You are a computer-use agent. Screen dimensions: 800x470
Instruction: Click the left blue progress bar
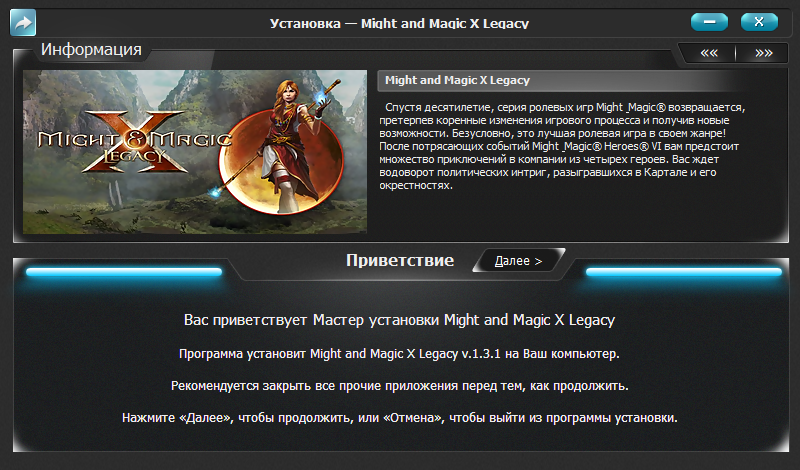tap(123, 272)
